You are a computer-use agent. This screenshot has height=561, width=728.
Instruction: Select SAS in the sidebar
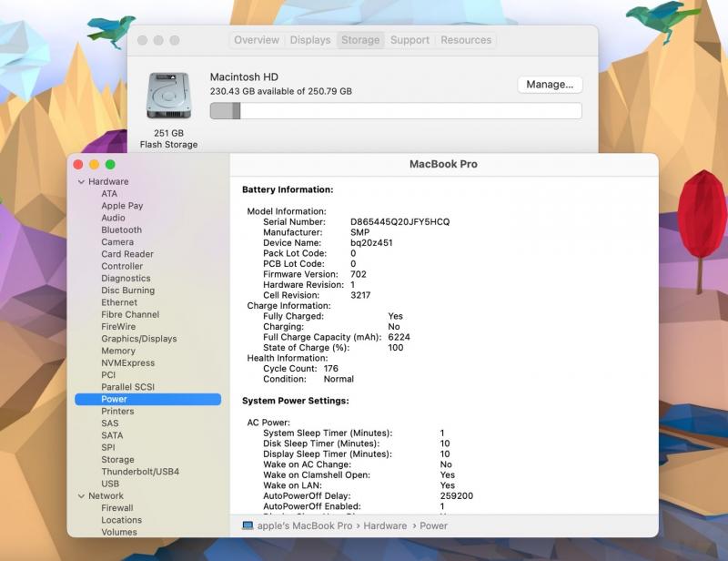110,423
